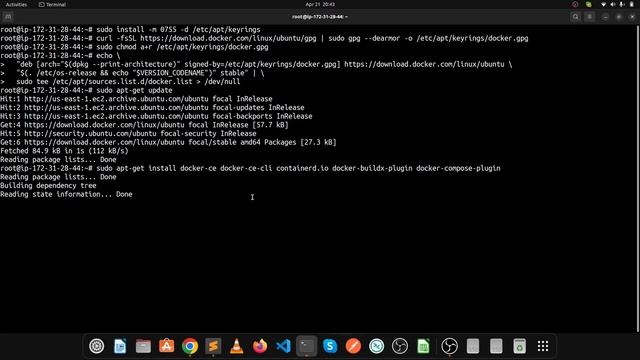
Task: Open Sublime Text from the dock
Action: click(x=213, y=346)
